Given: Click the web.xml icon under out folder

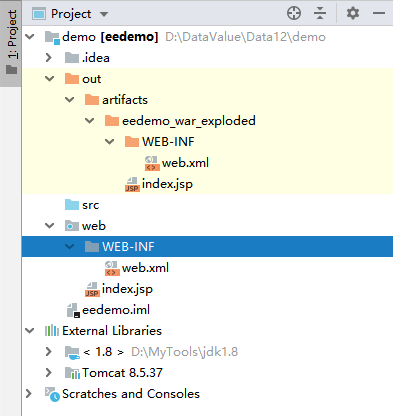Looking at the screenshot, I should pos(152,163).
